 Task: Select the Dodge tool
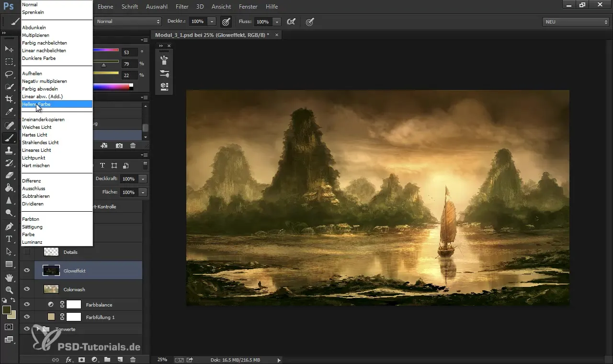pos(9,213)
